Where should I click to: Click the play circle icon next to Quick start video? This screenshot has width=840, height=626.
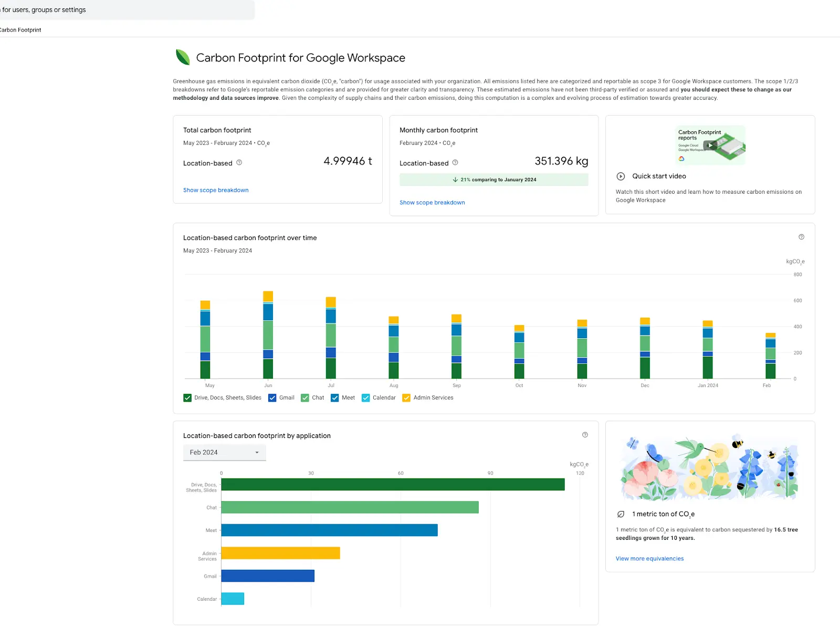[621, 176]
